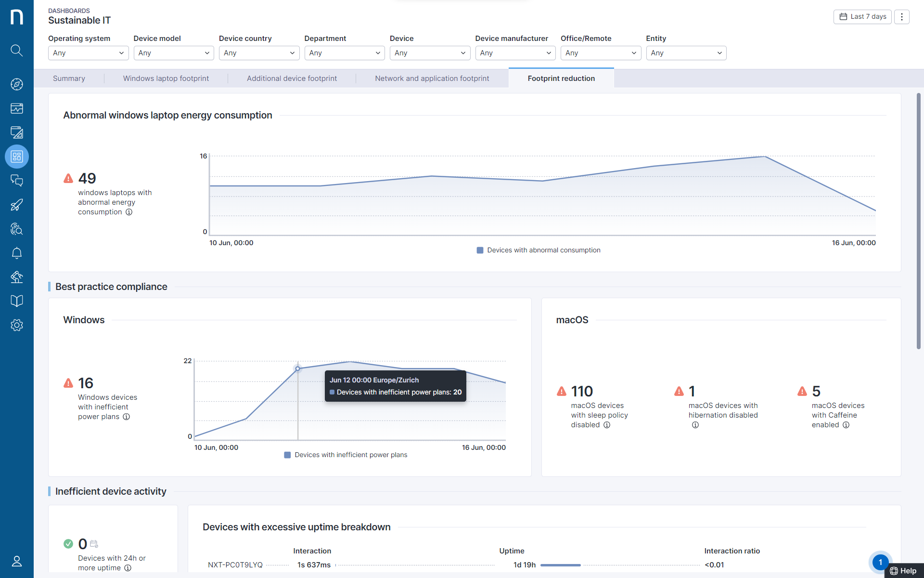Click the compass icon in sidebar

coord(17,84)
